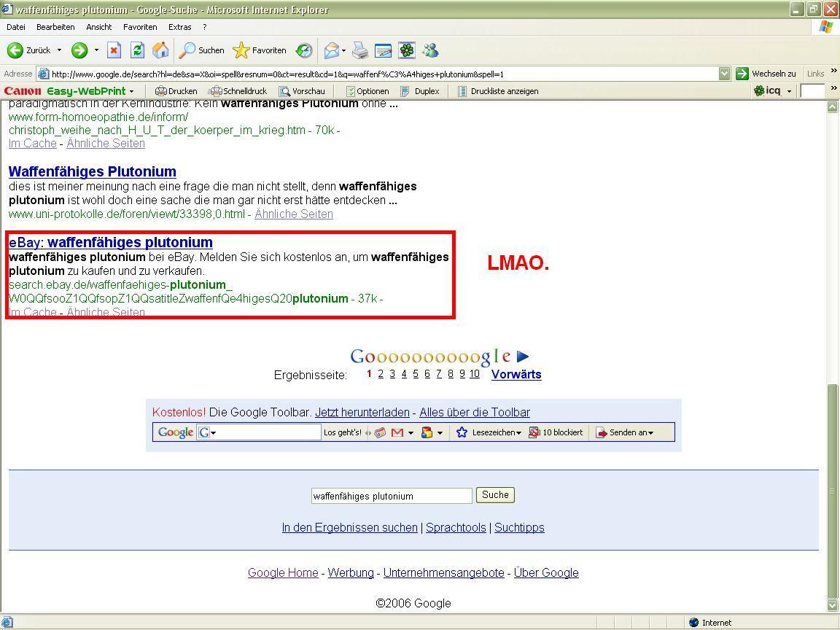Click the blue next arrow beside Google logo
Image resolution: width=840 pixels, height=630 pixels.
point(523,357)
